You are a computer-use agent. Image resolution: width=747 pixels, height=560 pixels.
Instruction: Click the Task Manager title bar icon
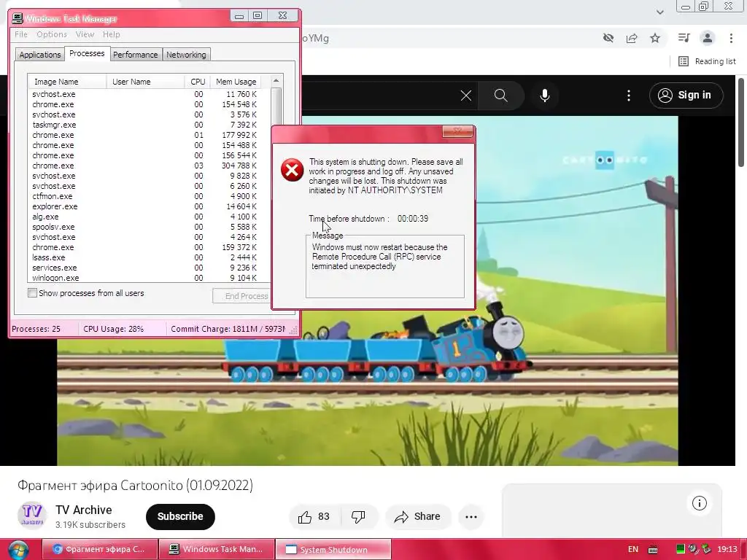pyautogui.click(x=18, y=18)
